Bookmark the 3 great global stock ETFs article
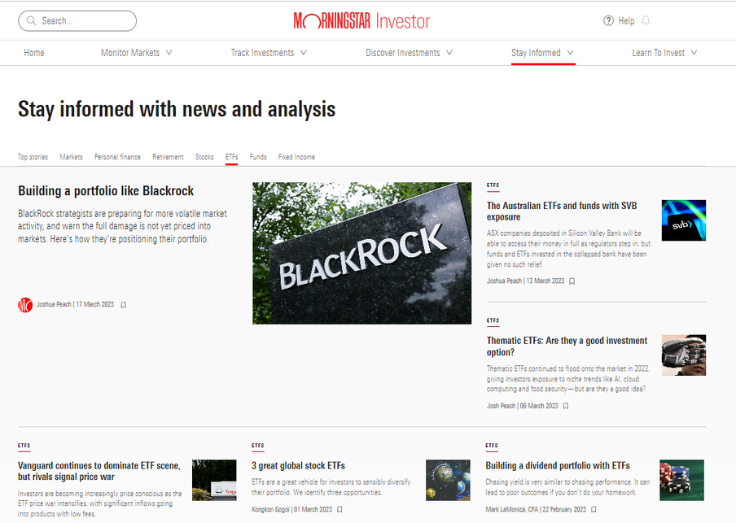The width and height of the screenshot is (736, 523). click(340, 509)
